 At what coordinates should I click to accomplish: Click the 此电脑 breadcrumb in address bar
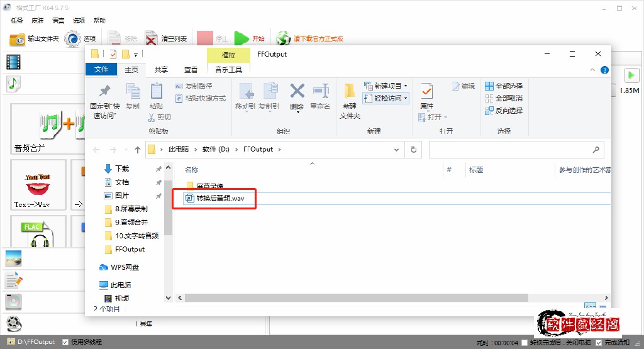[178, 150]
